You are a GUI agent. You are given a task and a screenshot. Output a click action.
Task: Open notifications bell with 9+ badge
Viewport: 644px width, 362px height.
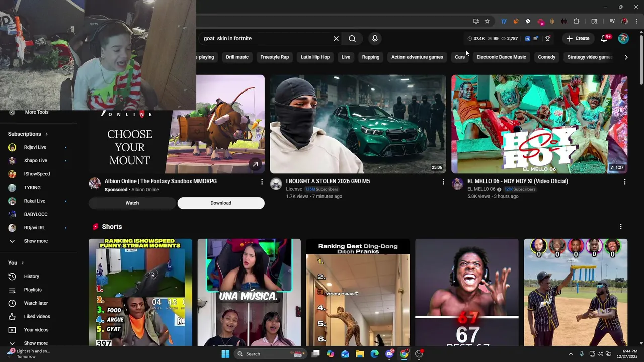click(605, 39)
